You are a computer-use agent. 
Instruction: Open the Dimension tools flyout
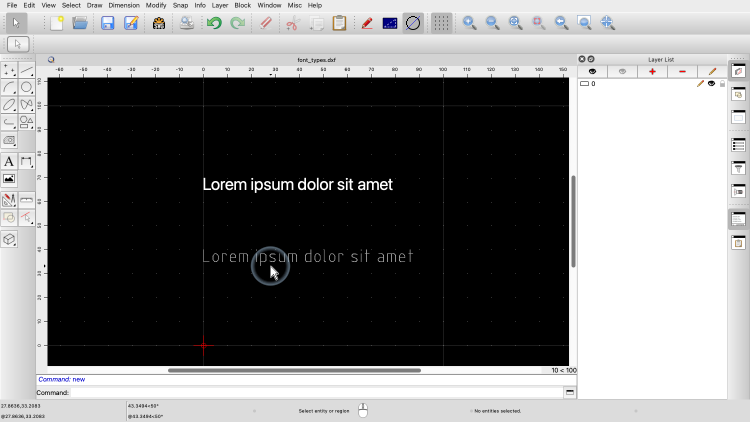27,161
